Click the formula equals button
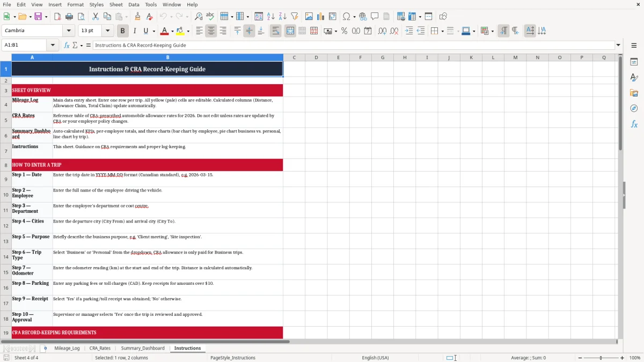Screen dimensions: 644x362 pos(89,46)
